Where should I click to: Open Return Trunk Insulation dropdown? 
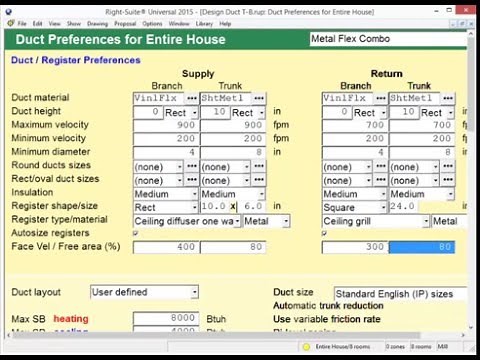(x=451, y=194)
